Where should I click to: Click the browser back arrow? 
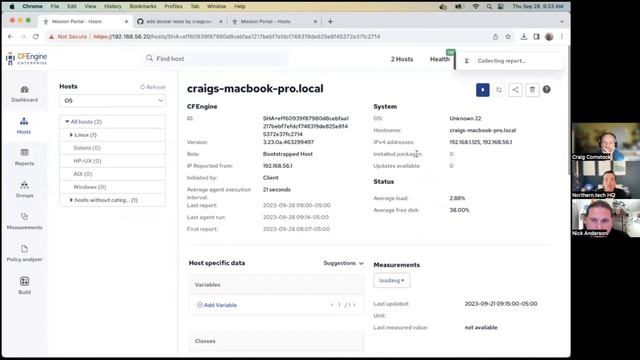point(11,37)
